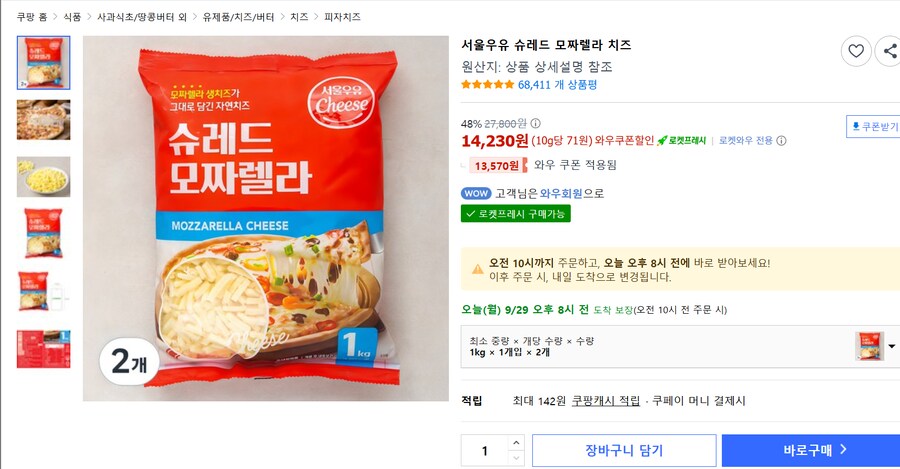Select the pizza photo thumbnail
The height and width of the screenshot is (469, 900).
point(44,119)
